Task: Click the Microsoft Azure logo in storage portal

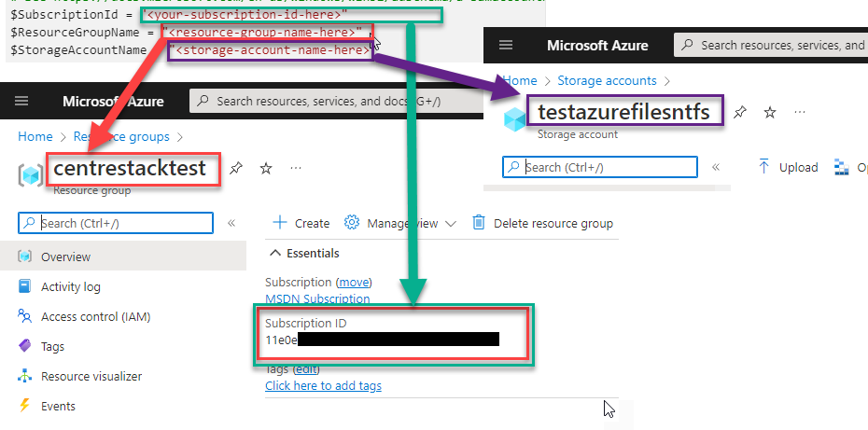Action: 597,45
